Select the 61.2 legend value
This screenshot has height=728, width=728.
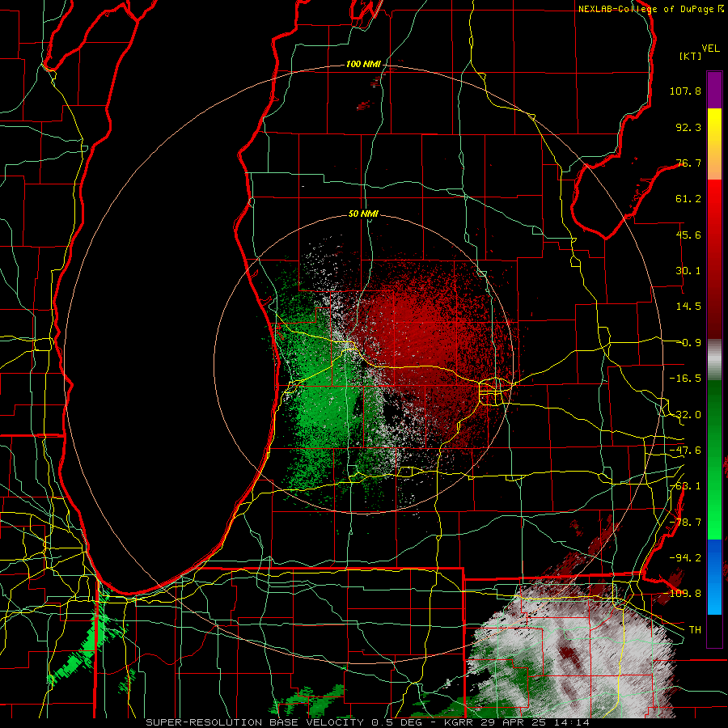(x=688, y=199)
